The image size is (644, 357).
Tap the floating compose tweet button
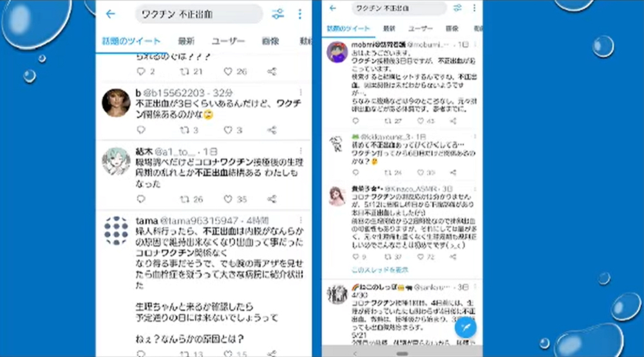pyautogui.click(x=466, y=327)
